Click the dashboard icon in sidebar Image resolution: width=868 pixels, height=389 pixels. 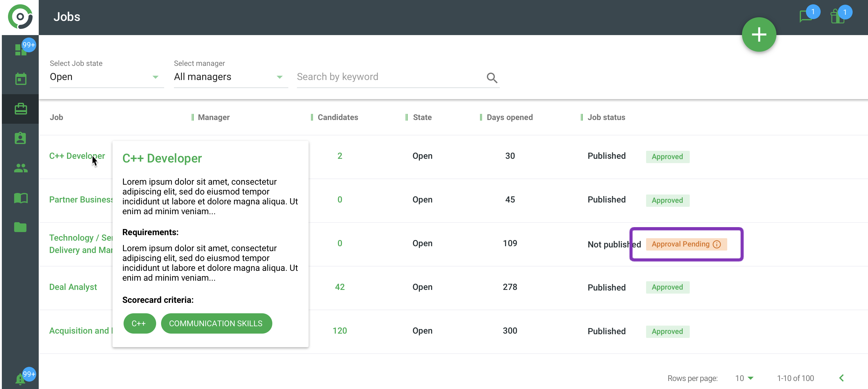[20, 50]
